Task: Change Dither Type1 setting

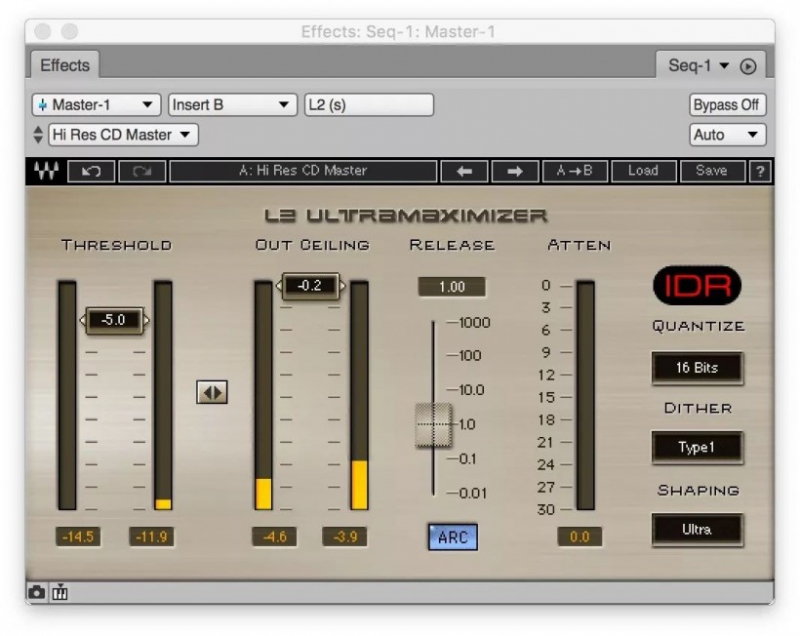Action: (x=697, y=448)
